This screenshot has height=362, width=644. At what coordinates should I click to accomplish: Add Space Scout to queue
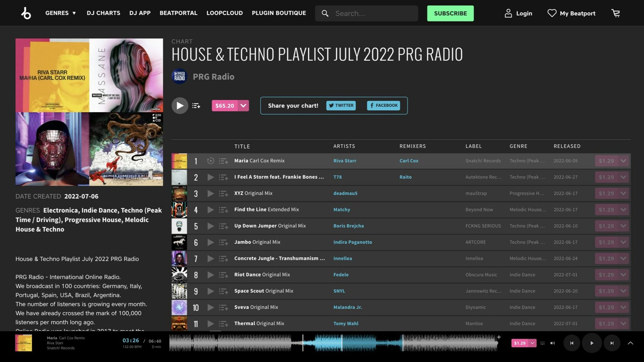223,291
